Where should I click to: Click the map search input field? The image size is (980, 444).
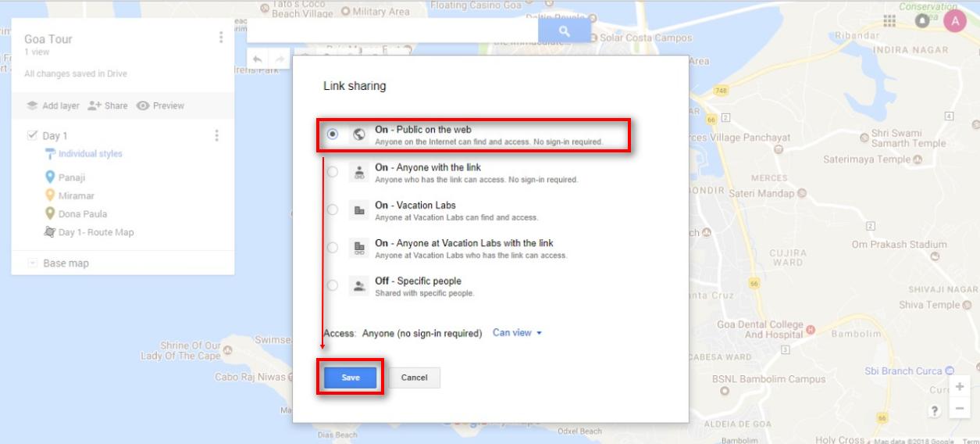click(392, 31)
